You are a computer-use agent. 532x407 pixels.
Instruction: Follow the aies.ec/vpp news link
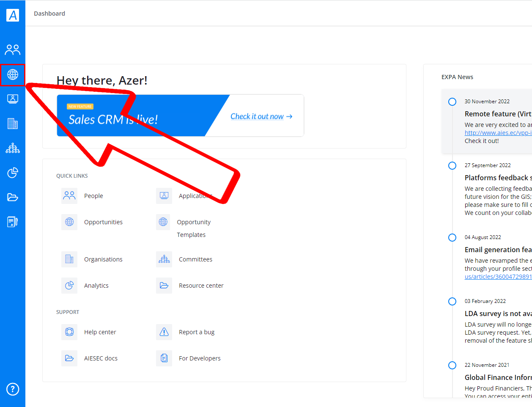pyautogui.click(x=498, y=133)
